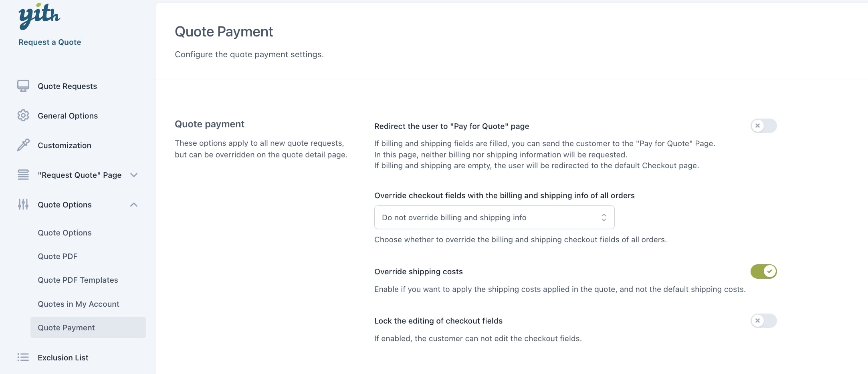Turn on Lock editing of checkout fields
The image size is (868, 374).
[x=763, y=321]
